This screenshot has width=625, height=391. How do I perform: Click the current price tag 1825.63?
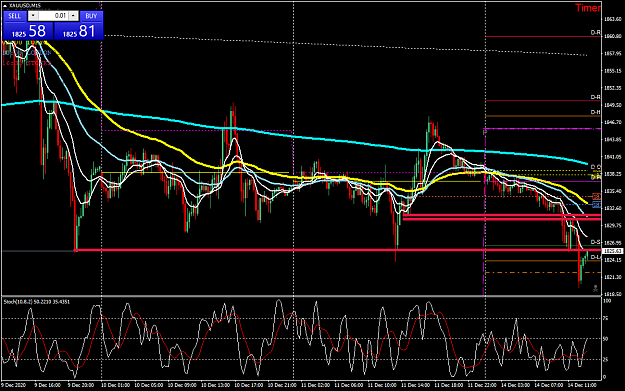point(613,251)
